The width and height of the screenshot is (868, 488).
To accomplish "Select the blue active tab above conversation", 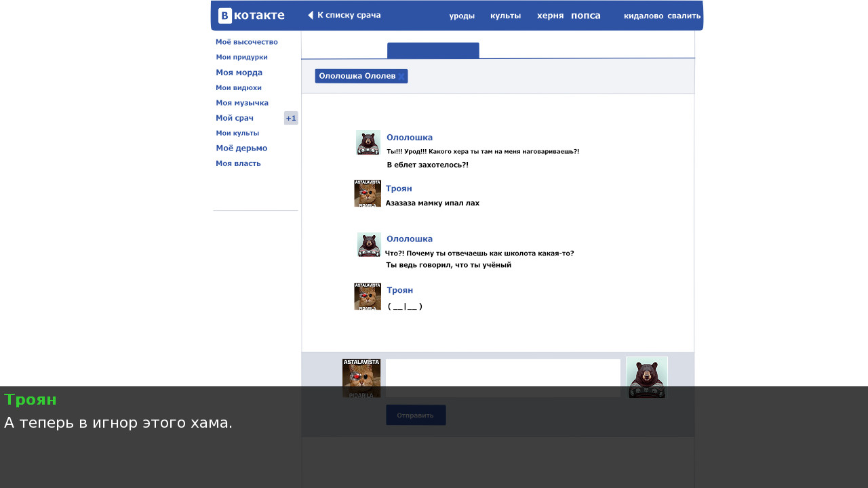I will (433, 50).
